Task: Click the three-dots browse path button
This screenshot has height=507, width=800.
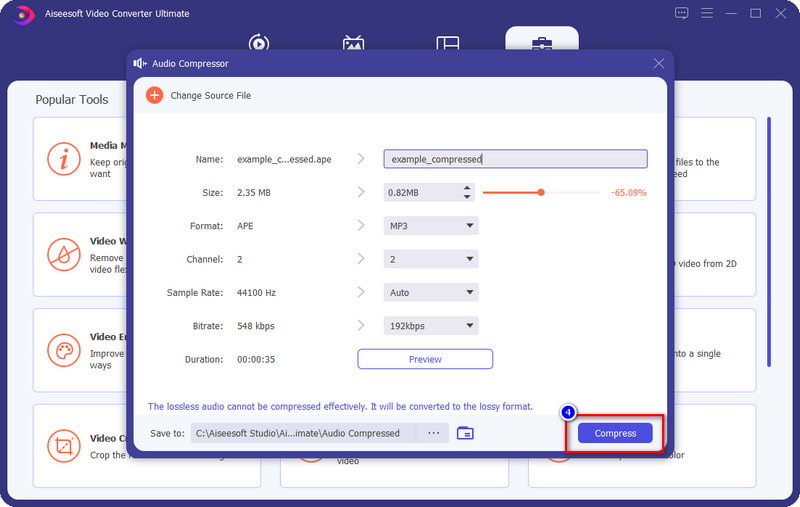Action: tap(433, 433)
